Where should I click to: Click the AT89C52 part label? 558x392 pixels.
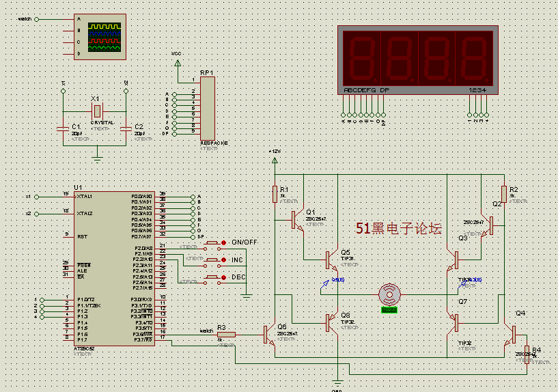[x=84, y=348]
